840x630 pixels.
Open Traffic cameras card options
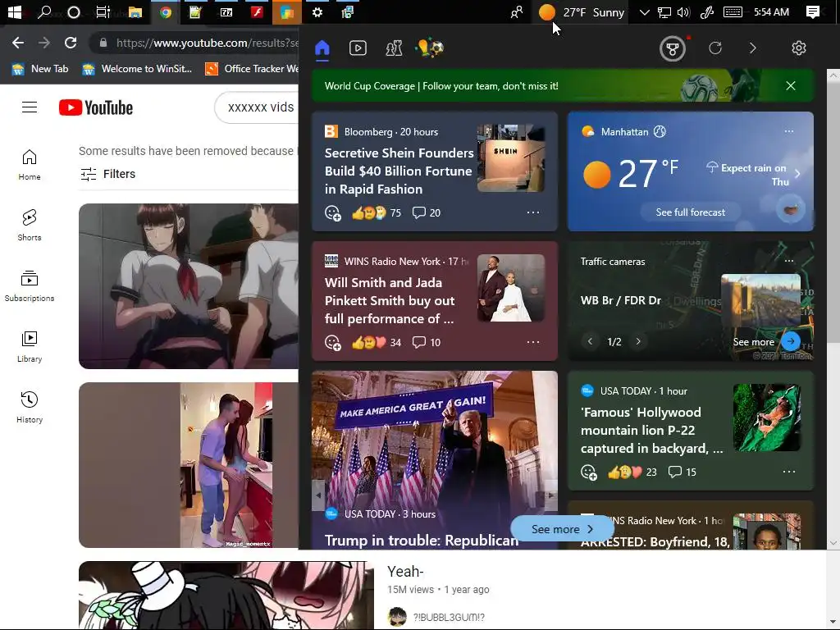point(789,261)
